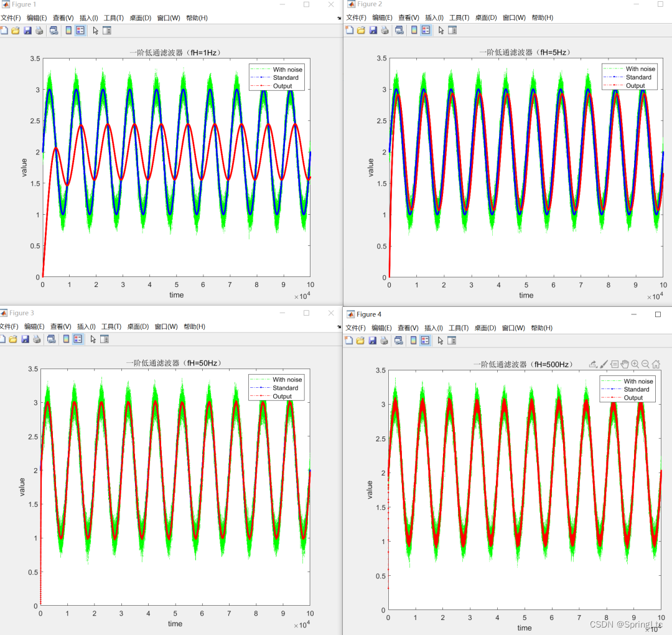Zoom in icon above Figure 4 plot
The width and height of the screenshot is (672, 635).
(635, 364)
